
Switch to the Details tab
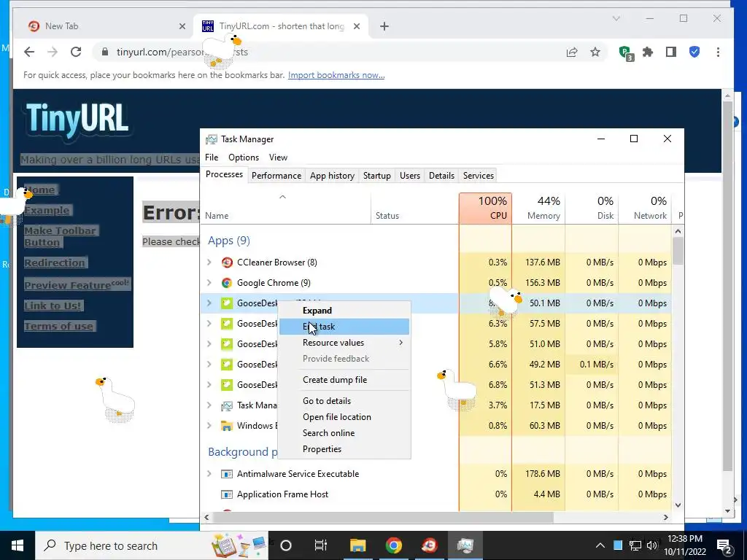coord(441,176)
